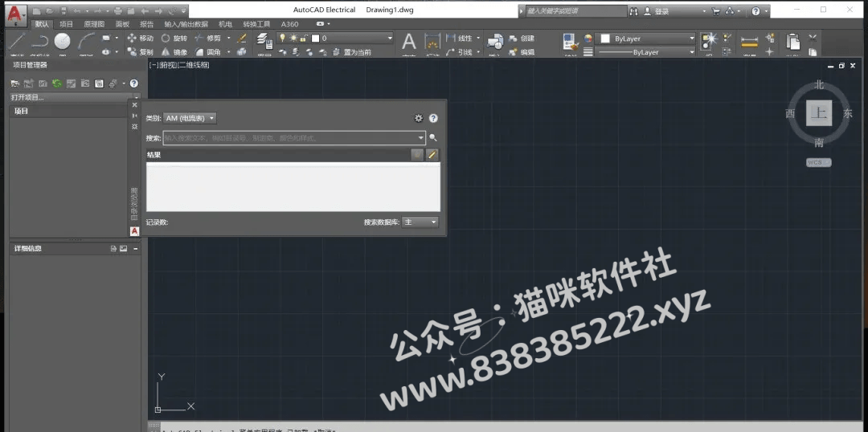Click the Cut scissors icon in ribbon
The height and width of the screenshot is (432, 868).
[813, 39]
